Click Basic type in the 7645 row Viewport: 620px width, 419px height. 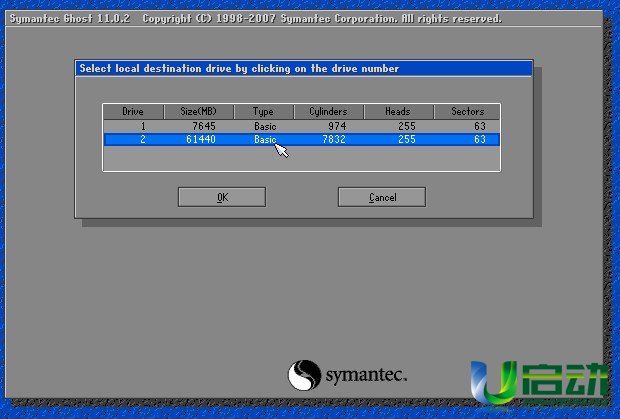click(265, 126)
